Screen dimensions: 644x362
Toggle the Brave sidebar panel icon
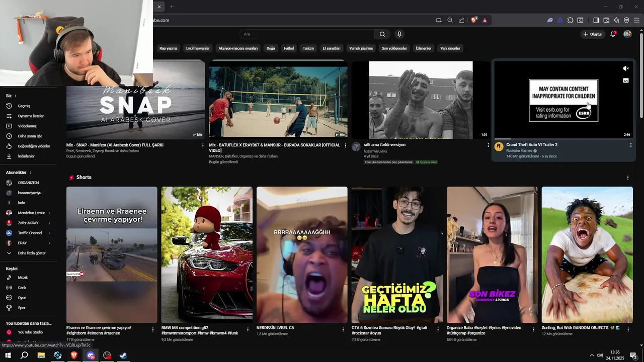coord(596,20)
